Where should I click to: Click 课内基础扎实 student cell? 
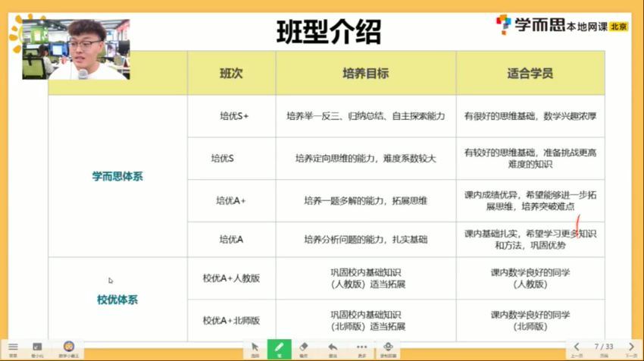pyautogui.click(x=530, y=240)
